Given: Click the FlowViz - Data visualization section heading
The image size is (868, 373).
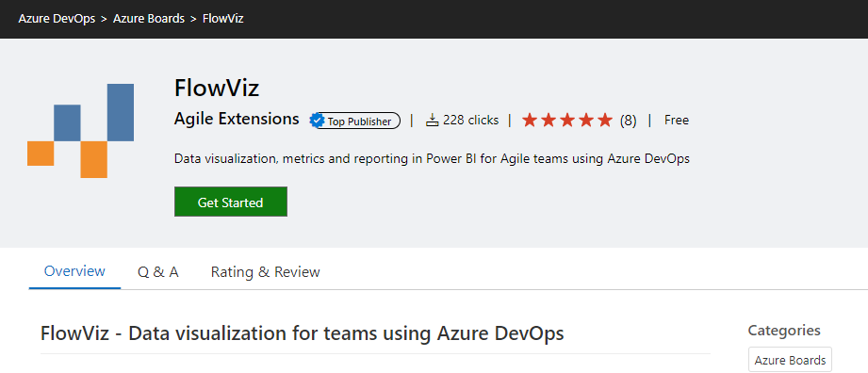Looking at the screenshot, I should pyautogui.click(x=303, y=333).
